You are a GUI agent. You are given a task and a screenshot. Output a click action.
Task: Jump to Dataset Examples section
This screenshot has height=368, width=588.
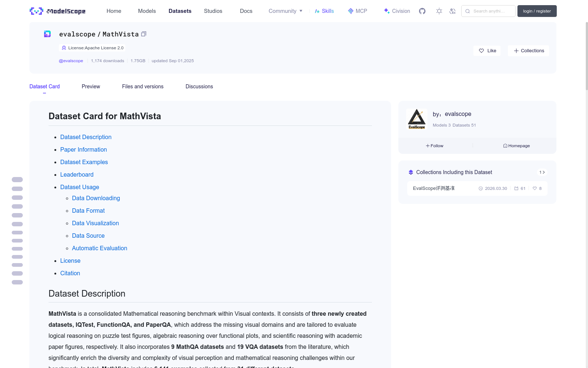click(84, 162)
